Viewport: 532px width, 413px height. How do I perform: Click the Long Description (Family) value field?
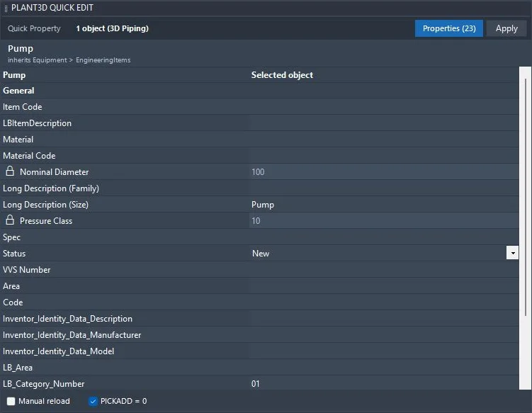click(384, 188)
